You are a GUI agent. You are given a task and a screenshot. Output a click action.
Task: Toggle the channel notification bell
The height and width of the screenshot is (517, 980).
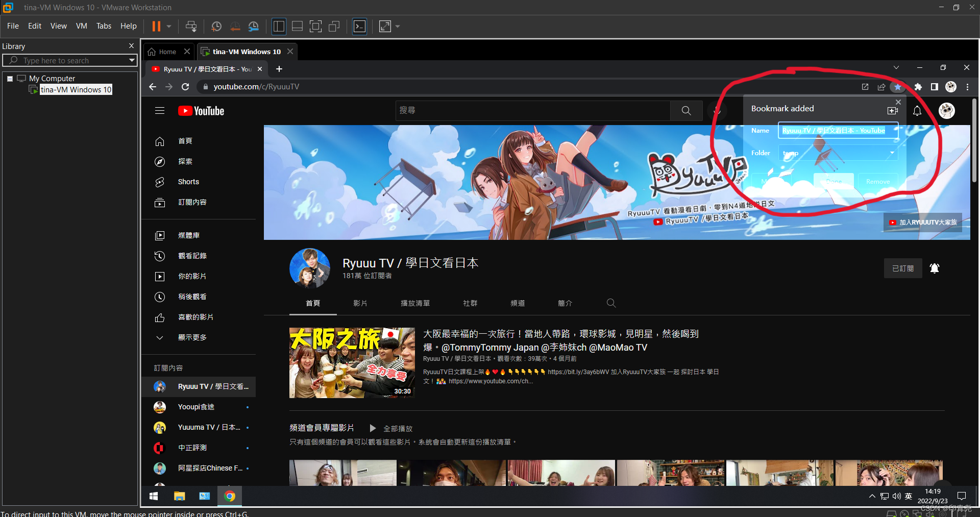tap(935, 268)
